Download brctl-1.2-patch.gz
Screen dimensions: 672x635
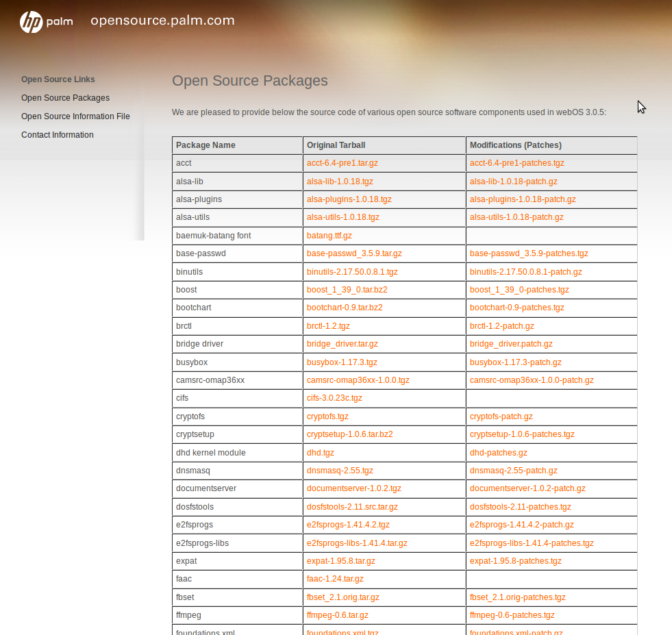(502, 325)
